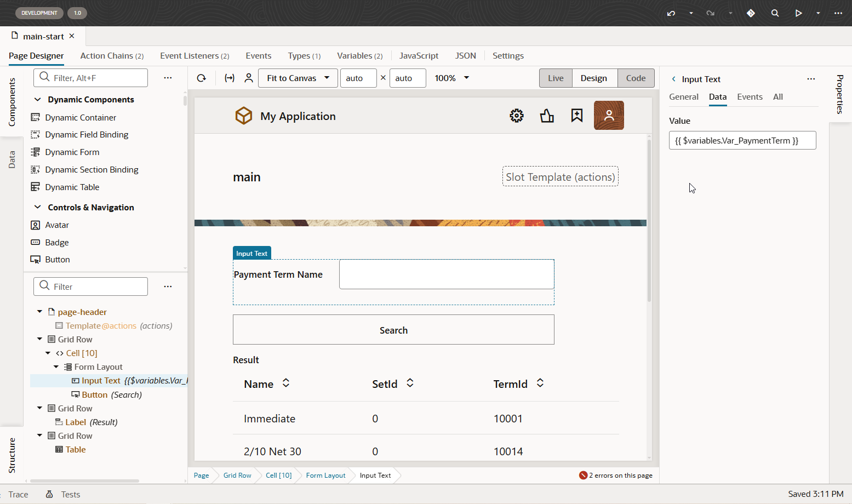Open Structure panel options menu
This screenshot has width=852, height=504.
point(168,287)
